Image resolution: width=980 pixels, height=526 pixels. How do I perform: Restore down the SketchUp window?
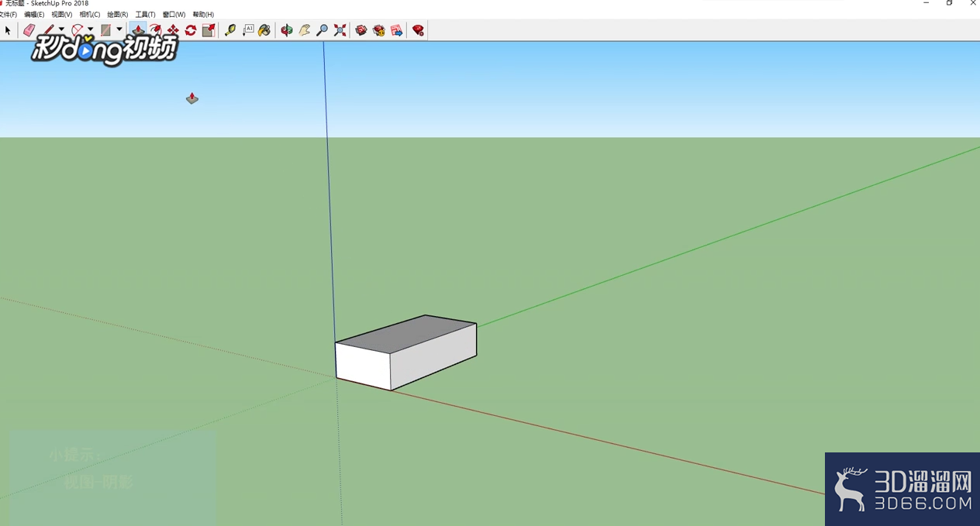click(949, 3)
